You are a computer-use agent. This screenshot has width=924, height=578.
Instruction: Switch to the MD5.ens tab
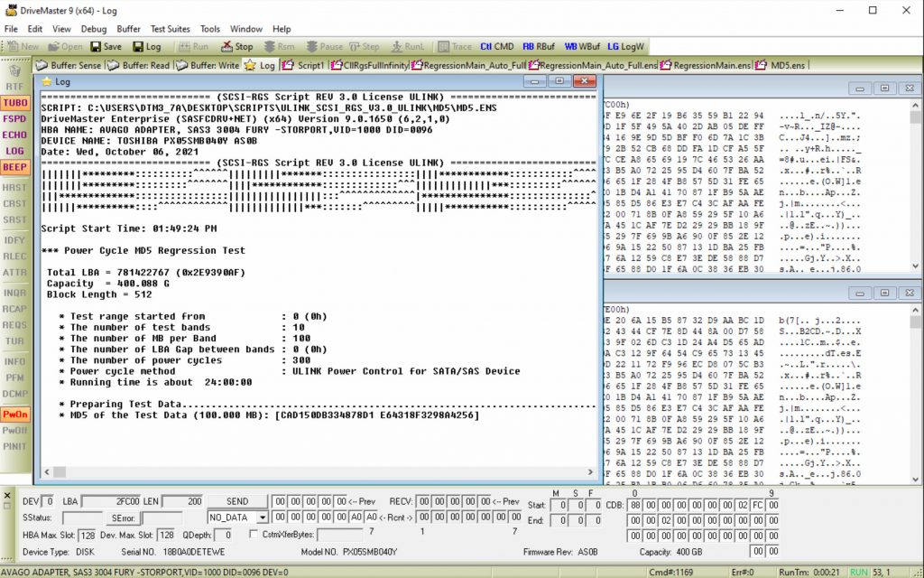790,65
